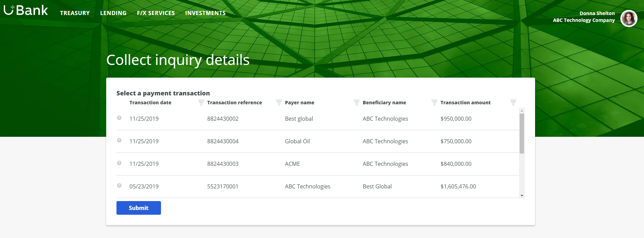Navigate to Investments
This screenshot has width=644, height=238.
coord(205,13)
